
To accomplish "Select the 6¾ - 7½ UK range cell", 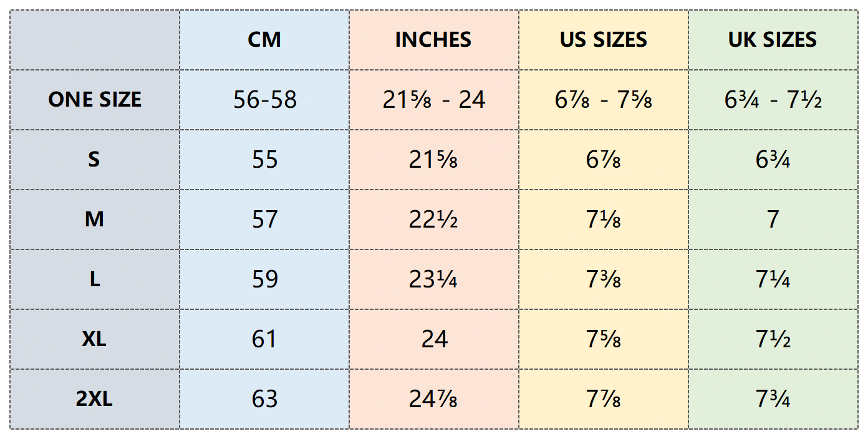I will (773, 100).
